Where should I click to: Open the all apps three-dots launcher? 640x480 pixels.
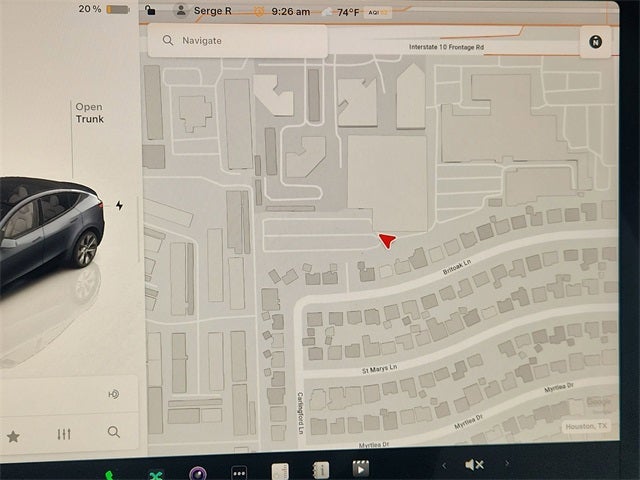pos(239,472)
